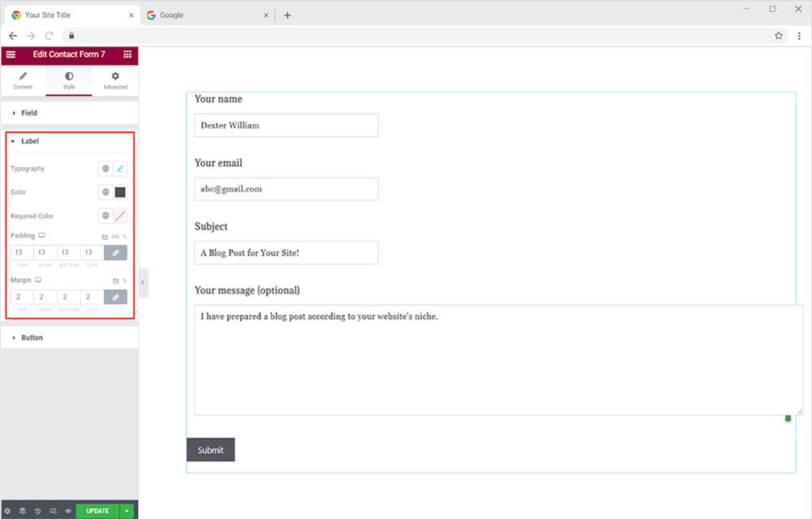Image resolution: width=812 pixels, height=519 pixels.
Task: Open the Elementor hamburger menu
Action: coord(10,55)
